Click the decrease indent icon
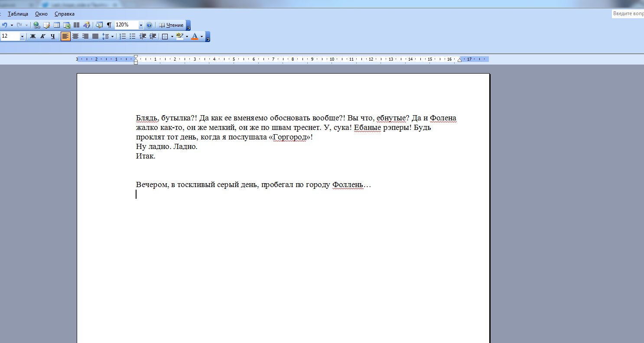 pyautogui.click(x=143, y=36)
